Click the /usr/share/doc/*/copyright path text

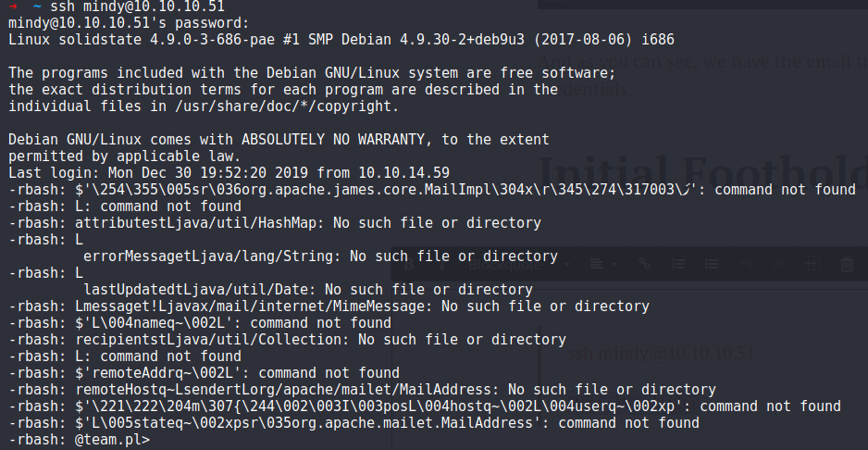point(286,106)
